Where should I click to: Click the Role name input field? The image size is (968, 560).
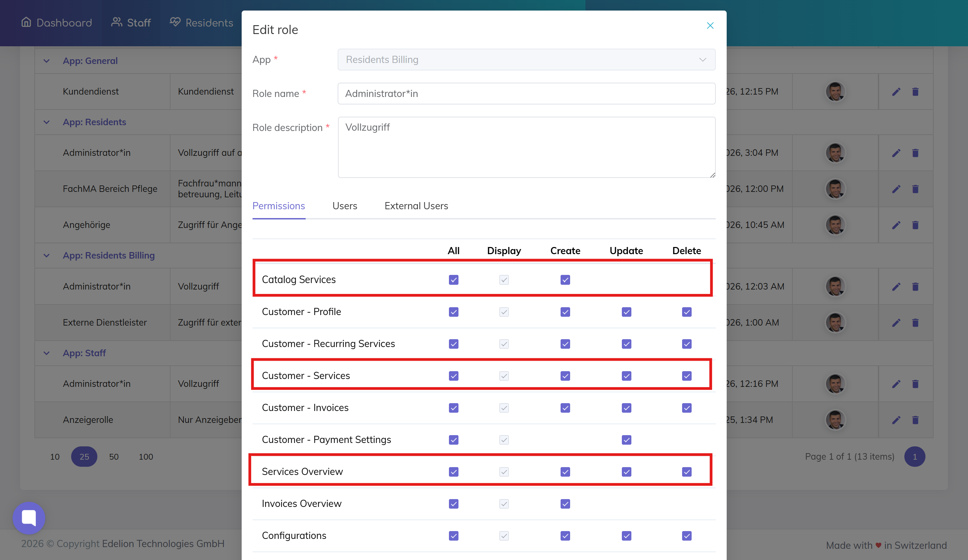coord(526,94)
